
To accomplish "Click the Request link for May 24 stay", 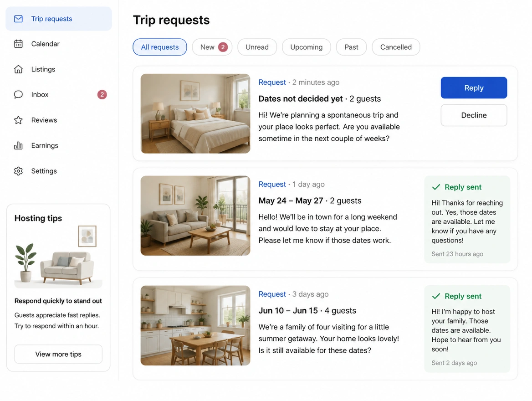I will coord(272,184).
